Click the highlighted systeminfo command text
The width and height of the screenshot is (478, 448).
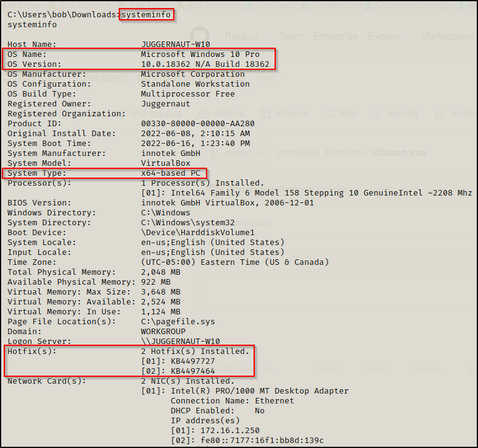[146, 14]
